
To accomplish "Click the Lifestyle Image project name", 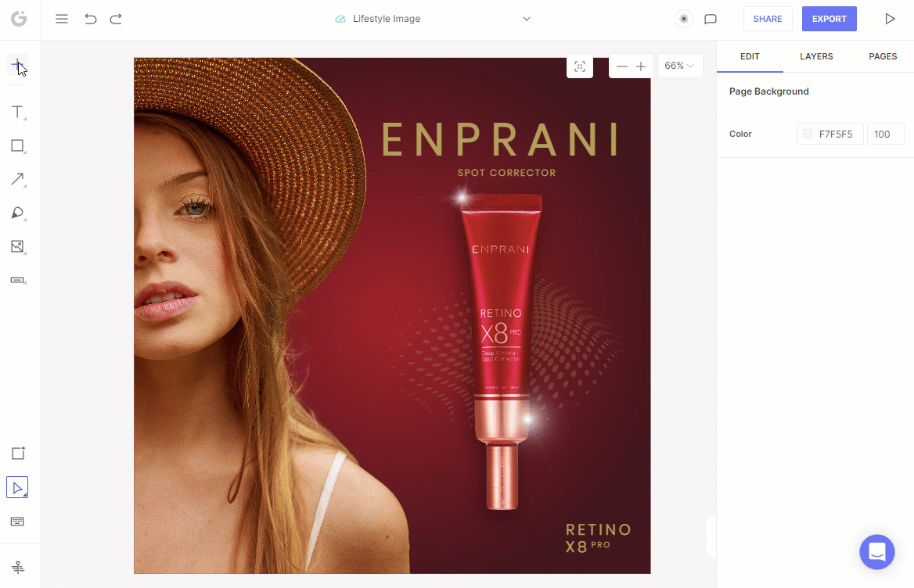I will tap(387, 19).
